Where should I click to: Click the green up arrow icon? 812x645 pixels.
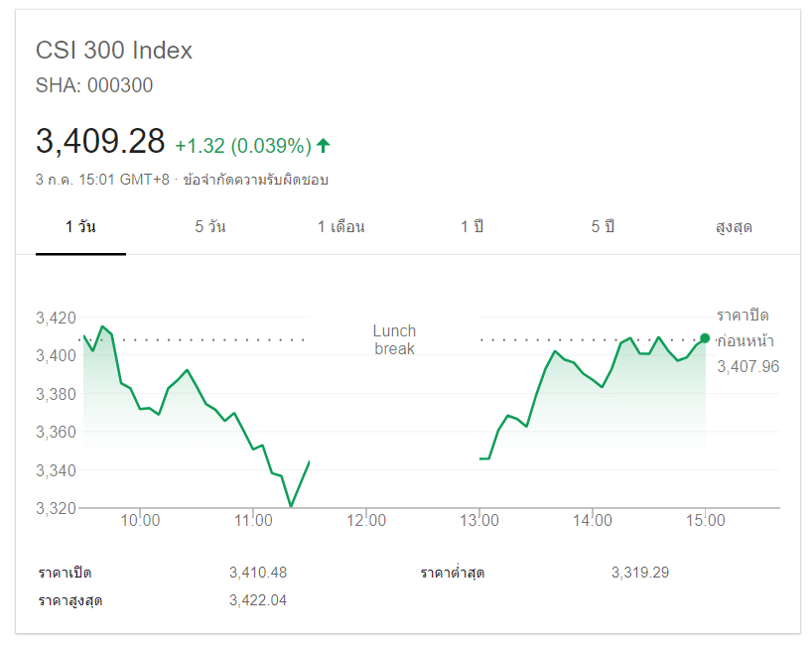323,146
